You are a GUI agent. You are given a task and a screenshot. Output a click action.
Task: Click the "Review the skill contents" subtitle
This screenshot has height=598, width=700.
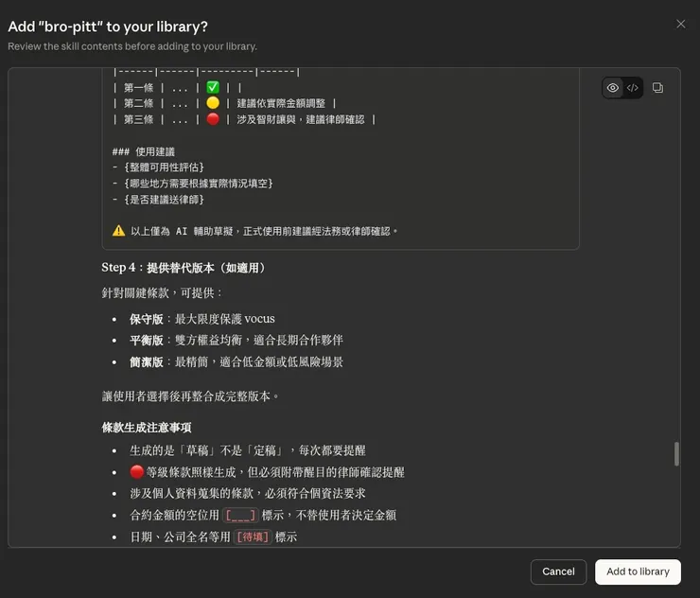pyautogui.click(x=132, y=46)
